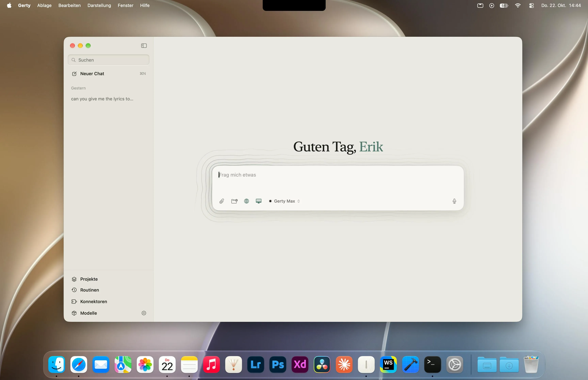The width and height of the screenshot is (588, 380).
Task: Click the playback icon in menu bar
Action: (x=492, y=5)
